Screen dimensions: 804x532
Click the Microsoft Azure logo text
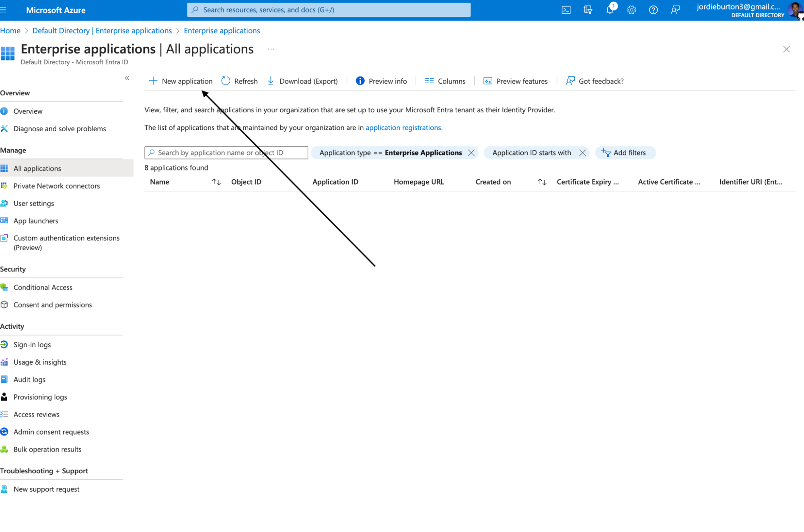point(56,10)
